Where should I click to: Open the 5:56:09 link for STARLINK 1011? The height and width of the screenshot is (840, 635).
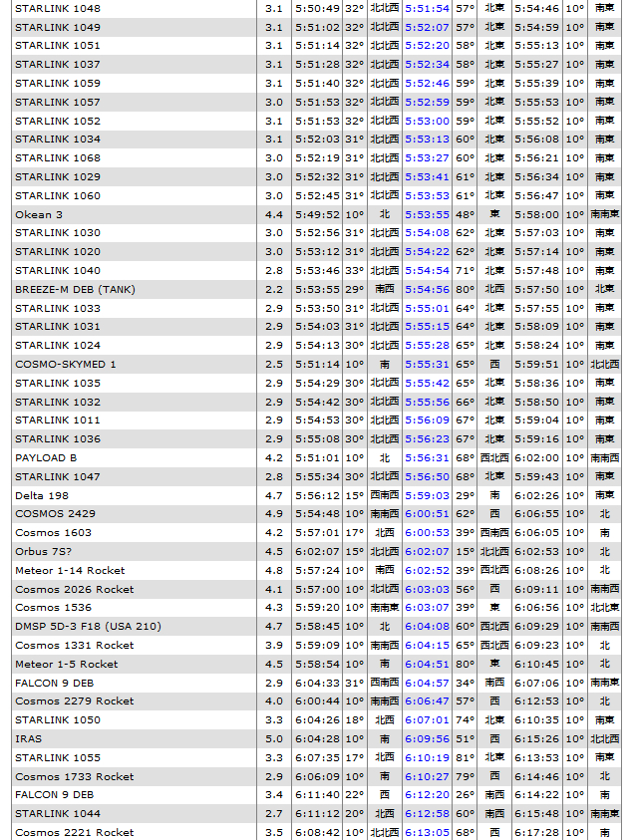[x=427, y=420]
